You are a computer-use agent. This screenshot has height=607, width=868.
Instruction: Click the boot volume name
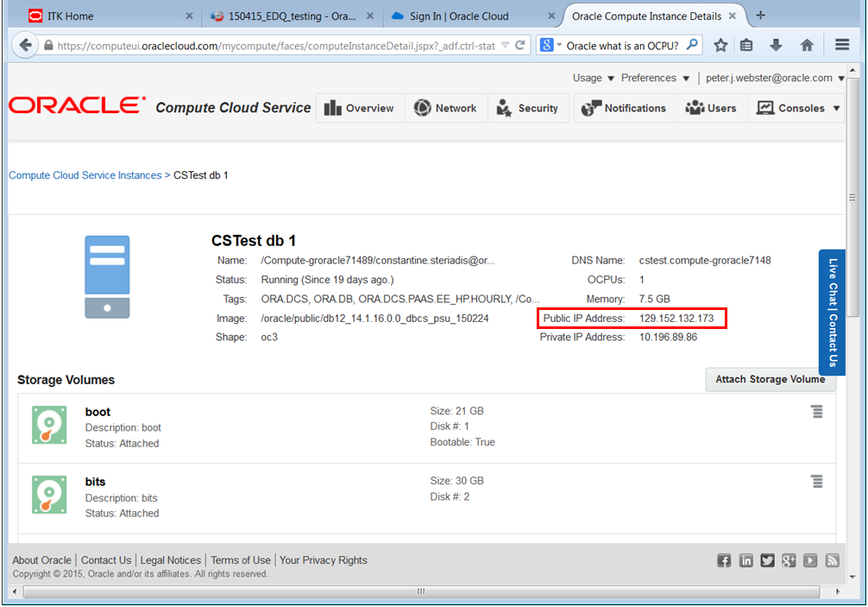point(97,412)
